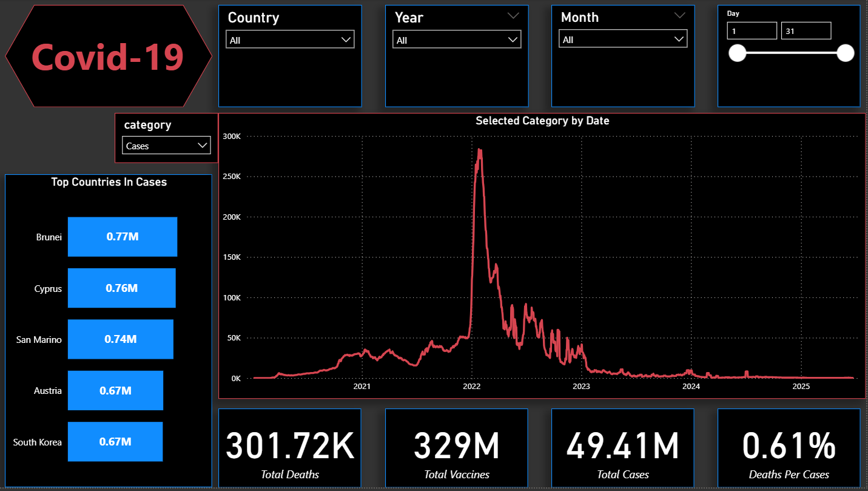
Task: Click the chevron icon beside the Month title
Action: click(x=679, y=16)
